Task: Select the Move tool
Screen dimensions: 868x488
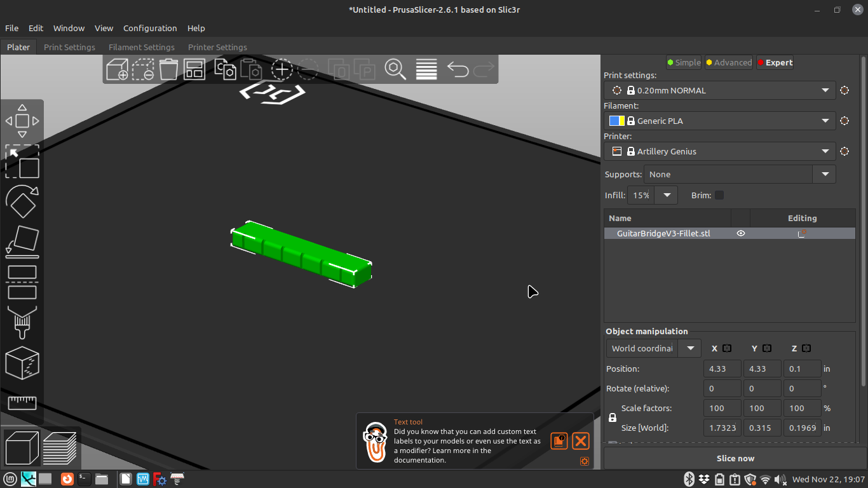Action: click(22, 121)
